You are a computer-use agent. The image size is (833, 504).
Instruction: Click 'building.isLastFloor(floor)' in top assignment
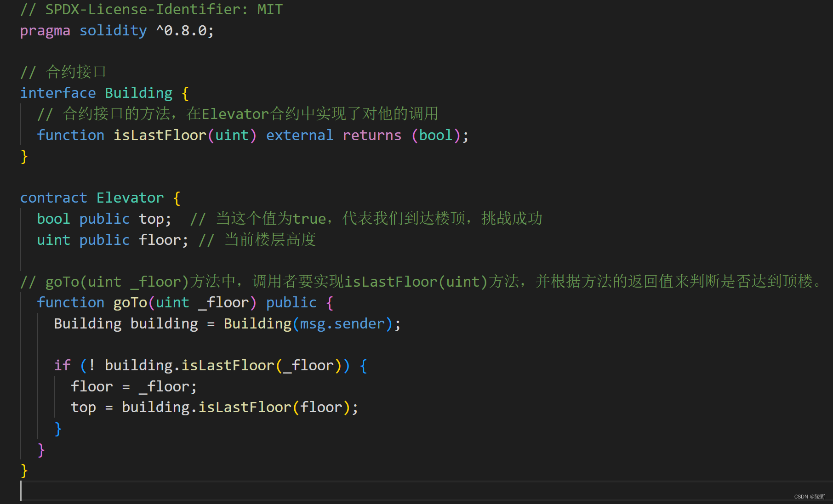point(236,408)
